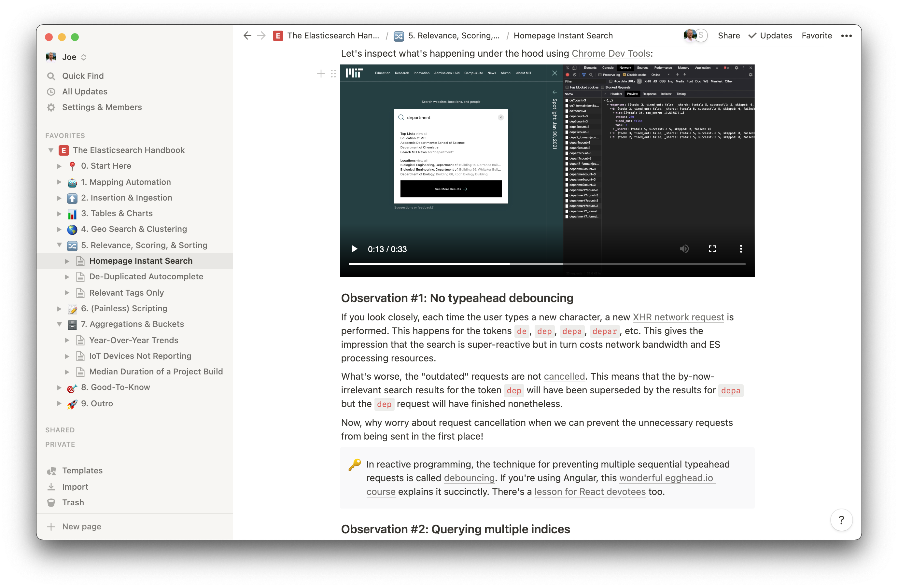
Task: Click the add-block plus icon beside the video
Action: (x=321, y=74)
